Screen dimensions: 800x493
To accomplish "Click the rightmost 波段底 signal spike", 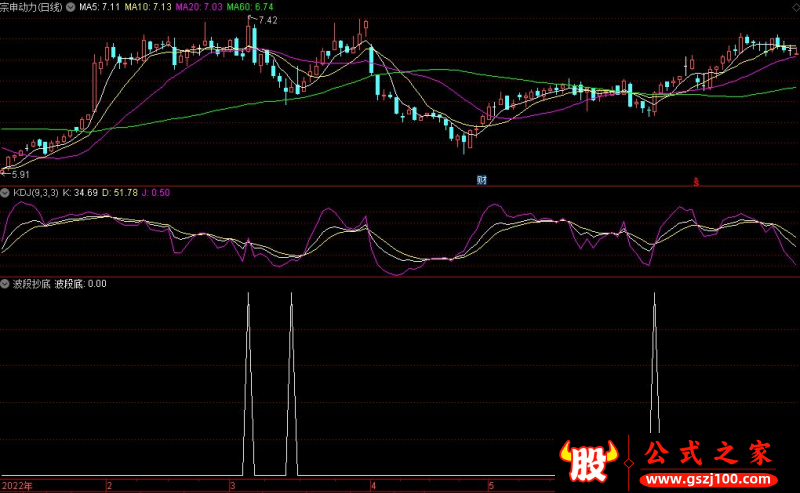I will pos(654,300).
